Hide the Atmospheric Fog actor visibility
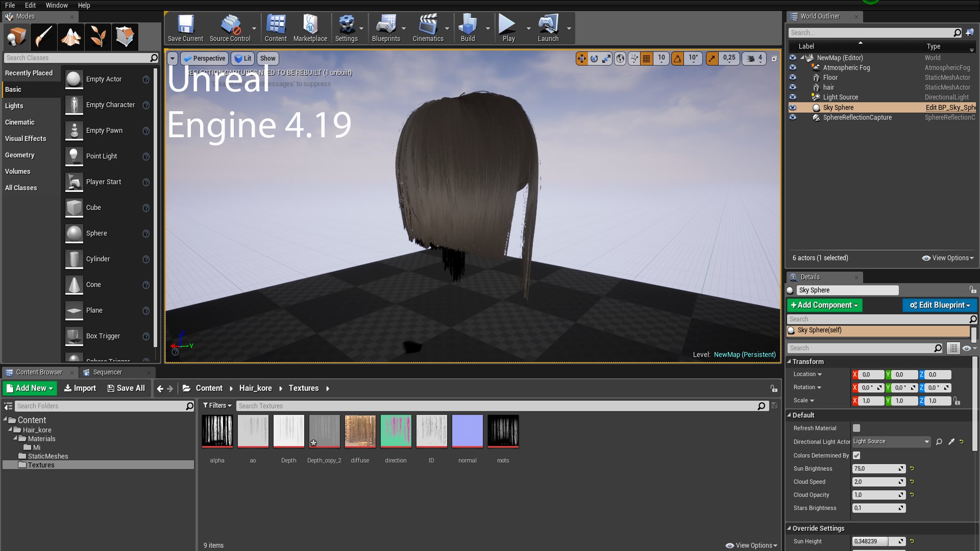Viewport: 980px width, 551px height. pyautogui.click(x=793, y=67)
